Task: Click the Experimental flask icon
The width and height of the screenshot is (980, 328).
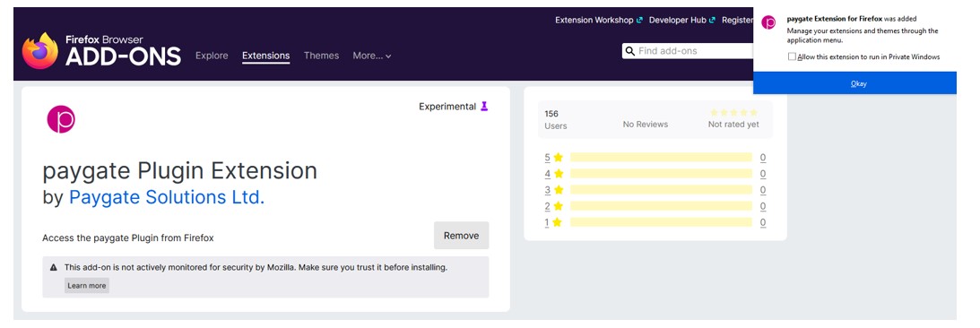Action: pyautogui.click(x=484, y=107)
